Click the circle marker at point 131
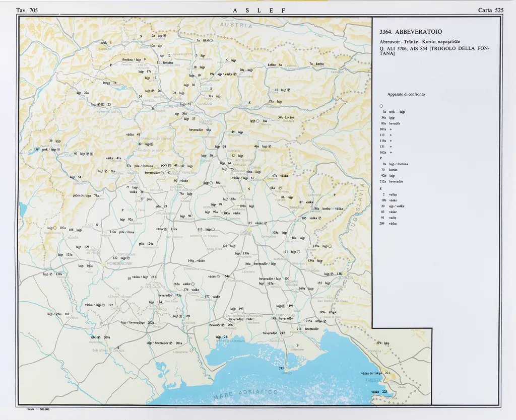 (x=298, y=252)
